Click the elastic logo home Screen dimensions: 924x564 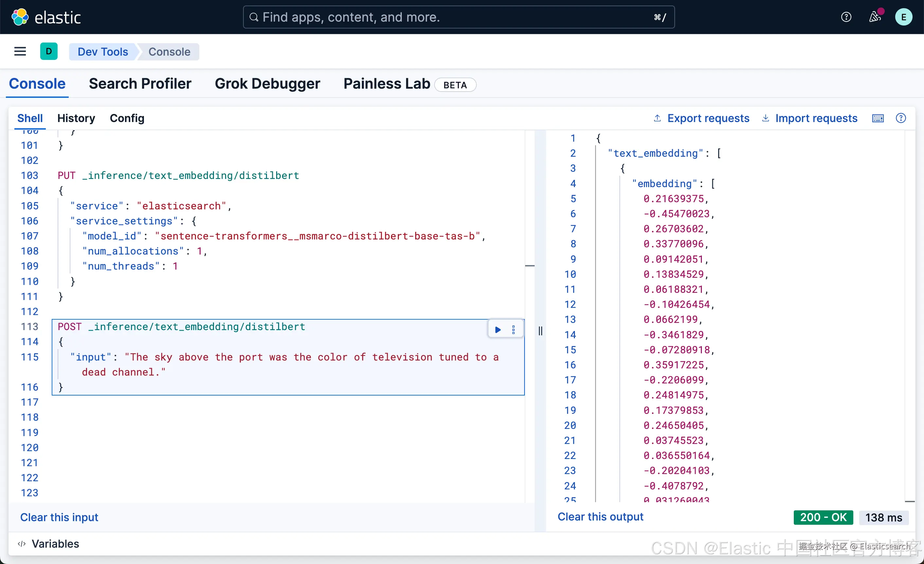(x=46, y=17)
